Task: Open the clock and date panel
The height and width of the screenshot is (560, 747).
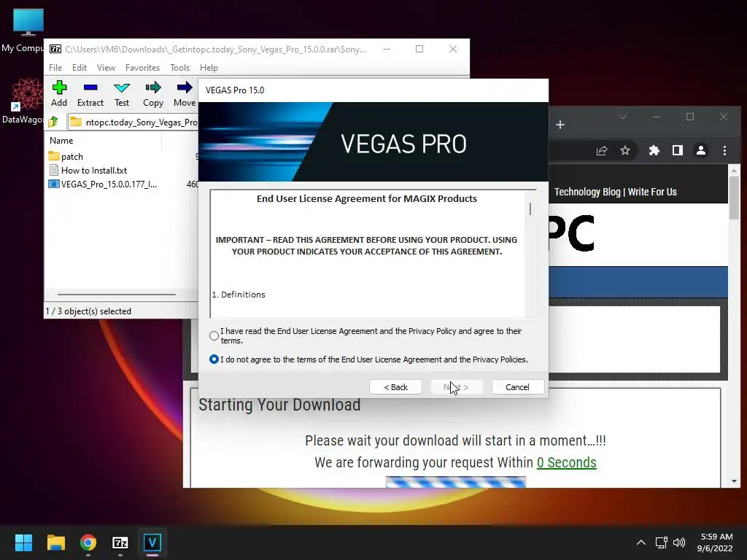Action: [716, 542]
